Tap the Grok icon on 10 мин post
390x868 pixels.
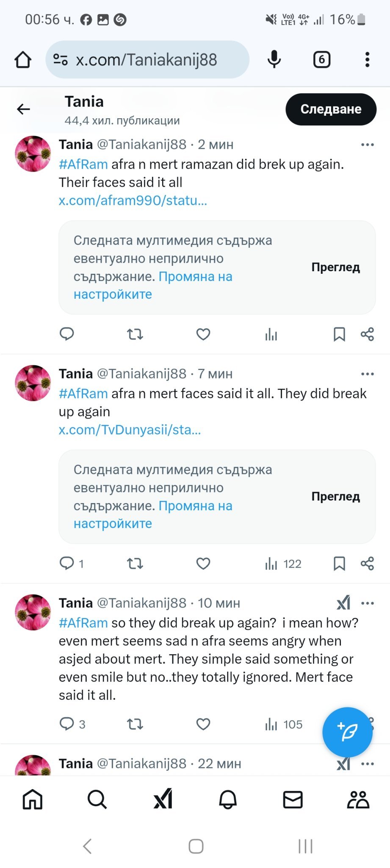pos(343,603)
